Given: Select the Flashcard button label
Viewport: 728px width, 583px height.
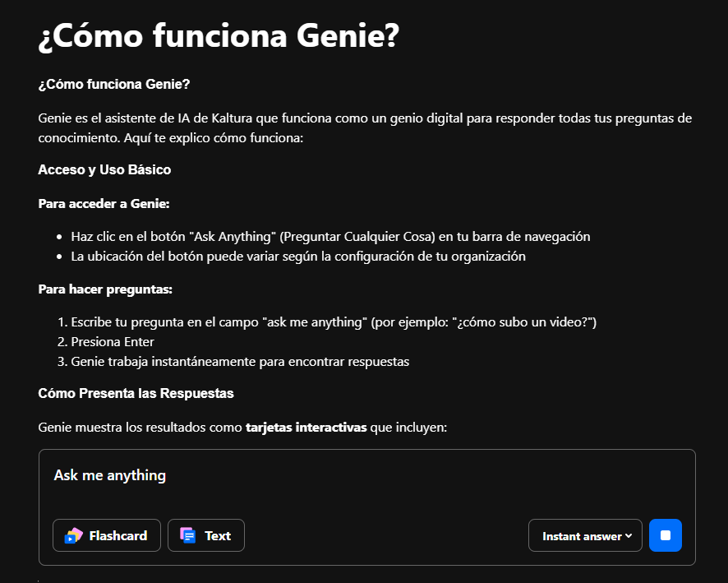Looking at the screenshot, I should point(118,535).
